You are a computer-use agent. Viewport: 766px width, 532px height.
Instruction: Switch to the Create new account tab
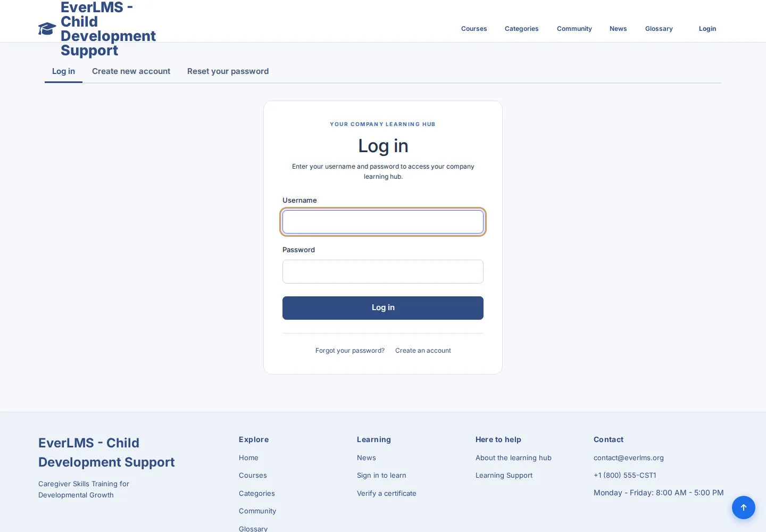click(131, 71)
